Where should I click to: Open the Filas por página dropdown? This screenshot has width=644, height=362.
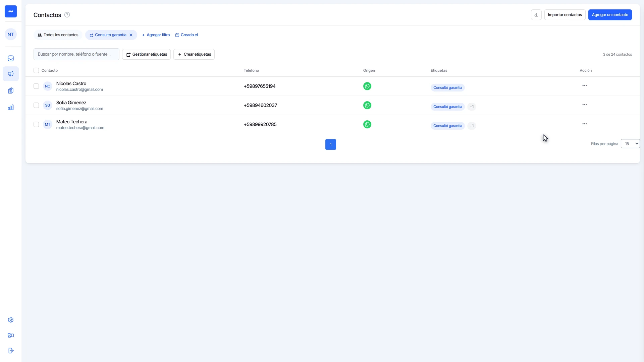630,144
